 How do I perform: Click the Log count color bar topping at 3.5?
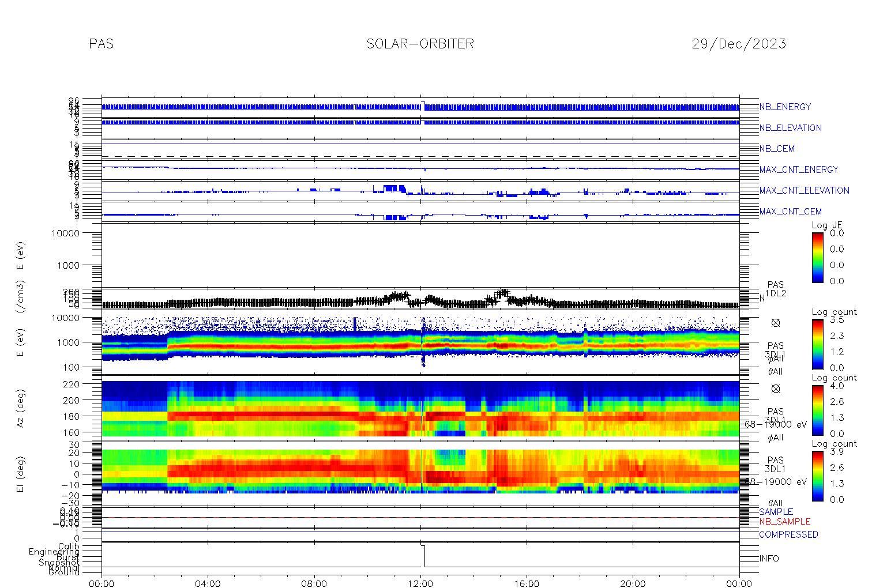(x=818, y=344)
